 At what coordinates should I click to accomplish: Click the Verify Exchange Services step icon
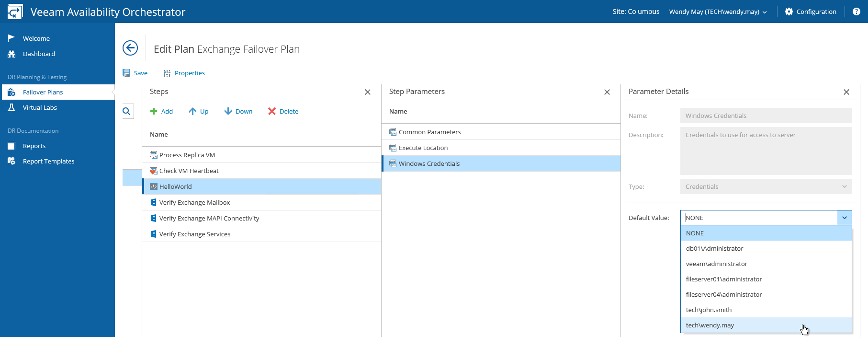tap(154, 234)
